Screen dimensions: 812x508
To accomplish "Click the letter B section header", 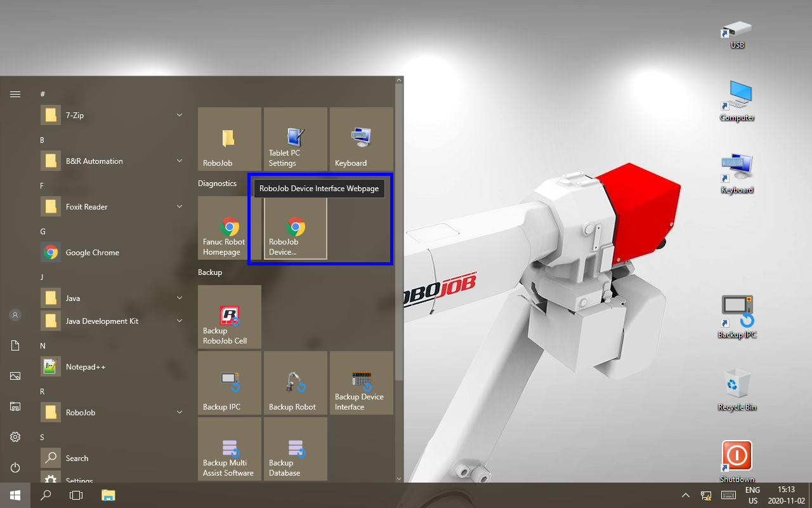I will click(x=42, y=140).
